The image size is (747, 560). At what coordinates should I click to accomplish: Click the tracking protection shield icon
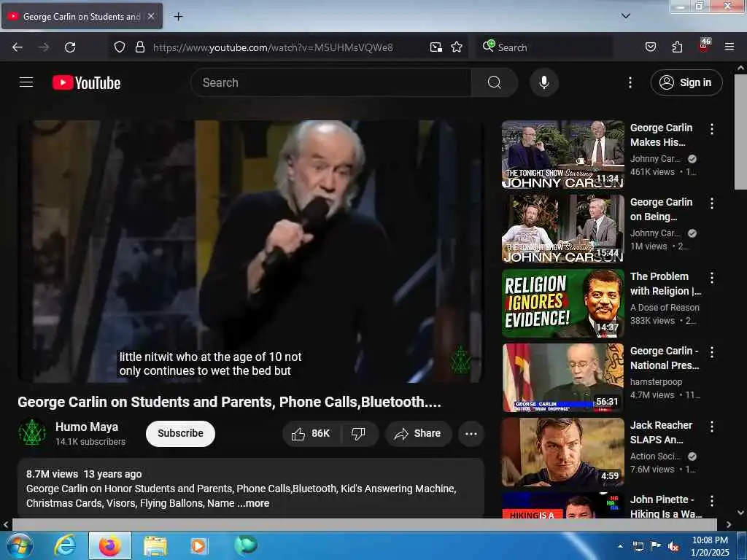tap(120, 47)
